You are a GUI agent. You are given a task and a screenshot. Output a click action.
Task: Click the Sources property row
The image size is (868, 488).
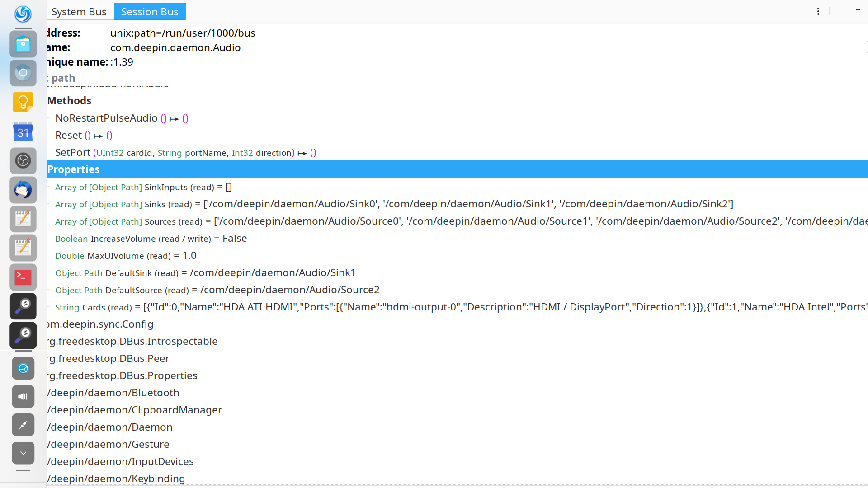pyautogui.click(x=461, y=221)
